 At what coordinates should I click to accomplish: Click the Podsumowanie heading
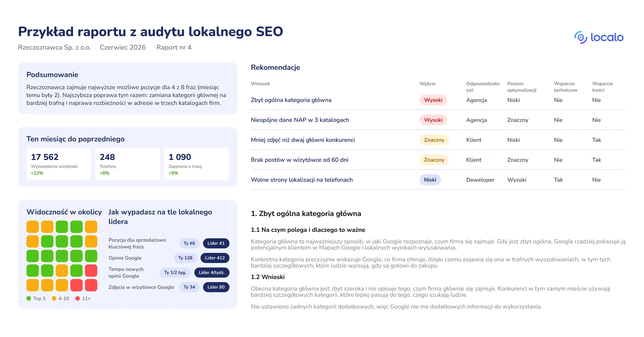[52, 75]
